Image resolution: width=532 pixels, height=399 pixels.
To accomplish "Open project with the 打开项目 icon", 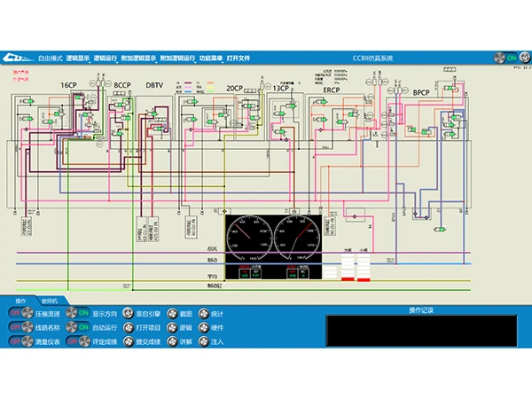I will point(128,327).
